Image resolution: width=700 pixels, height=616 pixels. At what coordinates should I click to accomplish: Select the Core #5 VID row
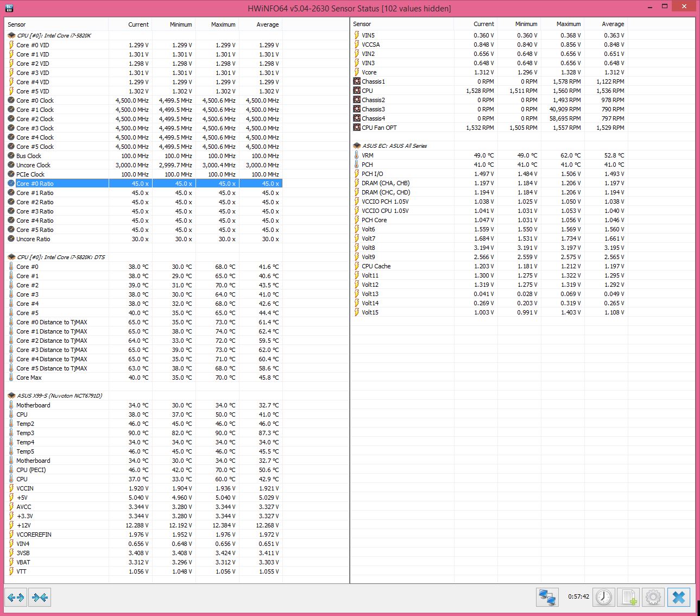pos(144,91)
